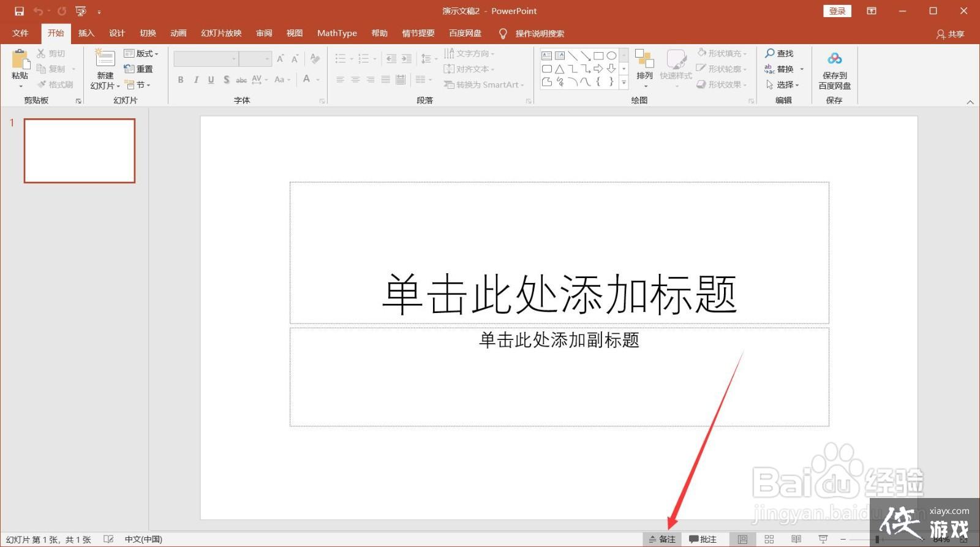Open the Insert (插入) tab

coord(86,33)
